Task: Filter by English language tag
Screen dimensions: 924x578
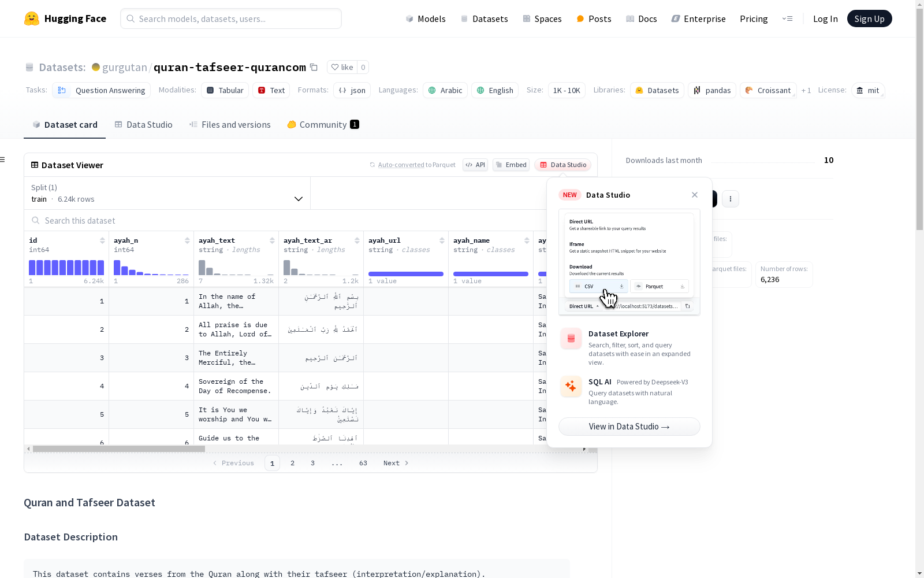Action: point(495,90)
